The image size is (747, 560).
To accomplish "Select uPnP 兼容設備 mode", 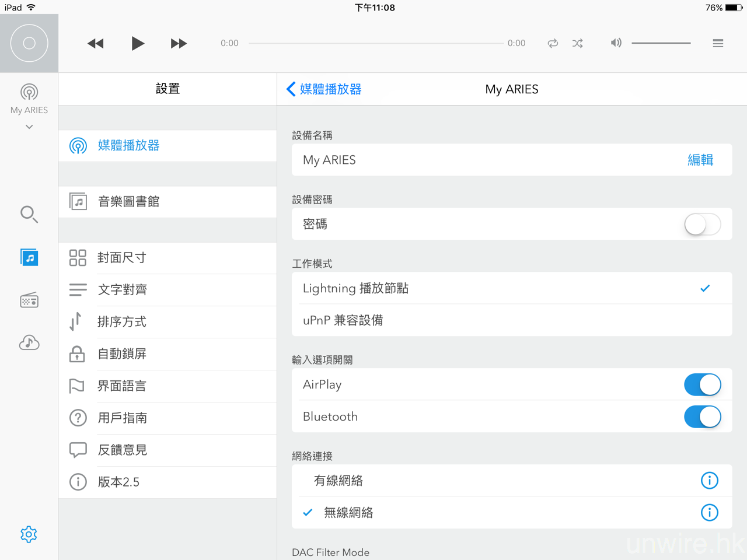I will pos(512,320).
